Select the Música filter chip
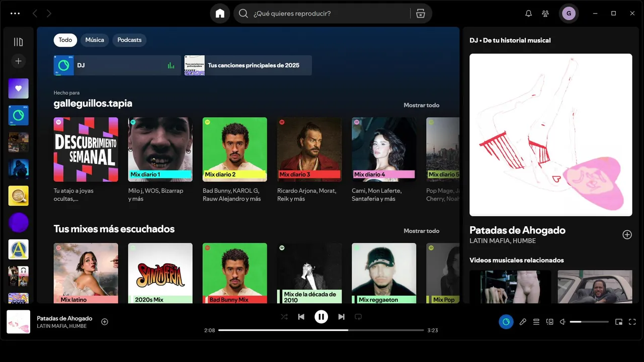Viewport: 644px width, 362px height. (95, 40)
